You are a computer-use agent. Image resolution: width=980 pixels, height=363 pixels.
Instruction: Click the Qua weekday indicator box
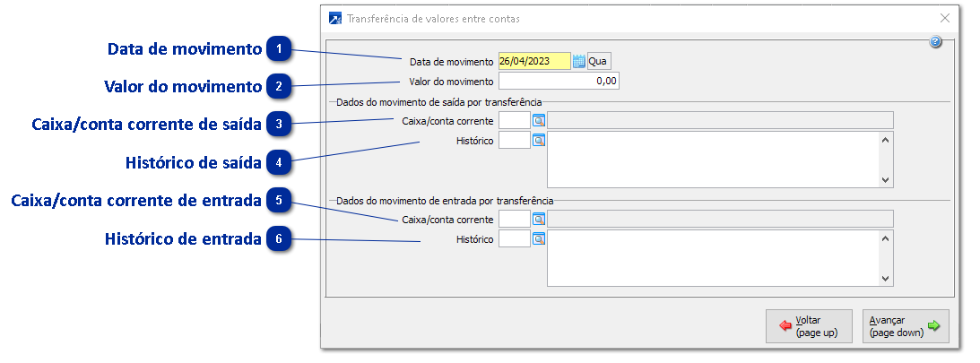(599, 61)
